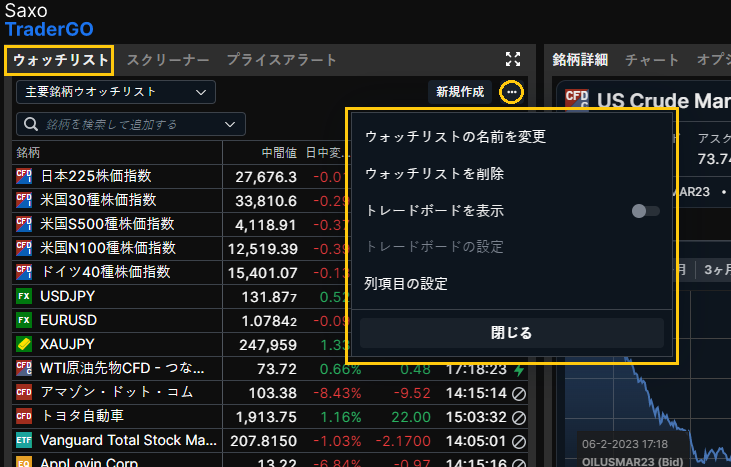The height and width of the screenshot is (467, 731).
Task: Click the green lightning icon on WTI row
Action: pyautogui.click(x=518, y=370)
